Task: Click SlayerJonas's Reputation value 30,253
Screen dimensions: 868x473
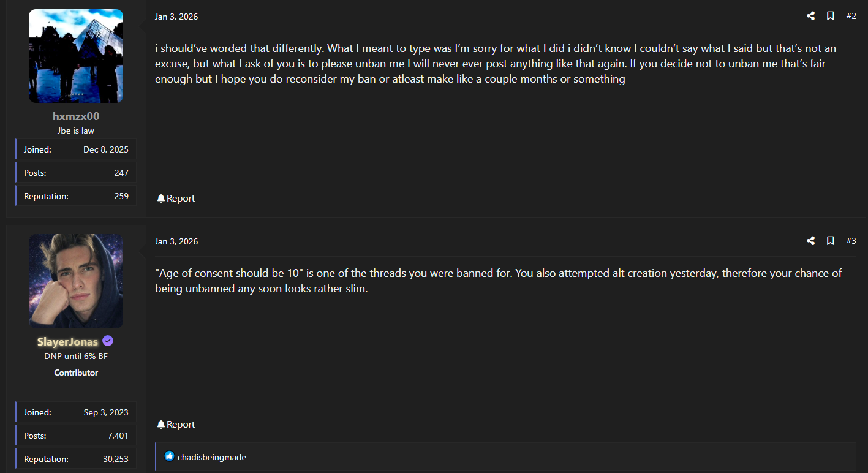Action: 115,459
